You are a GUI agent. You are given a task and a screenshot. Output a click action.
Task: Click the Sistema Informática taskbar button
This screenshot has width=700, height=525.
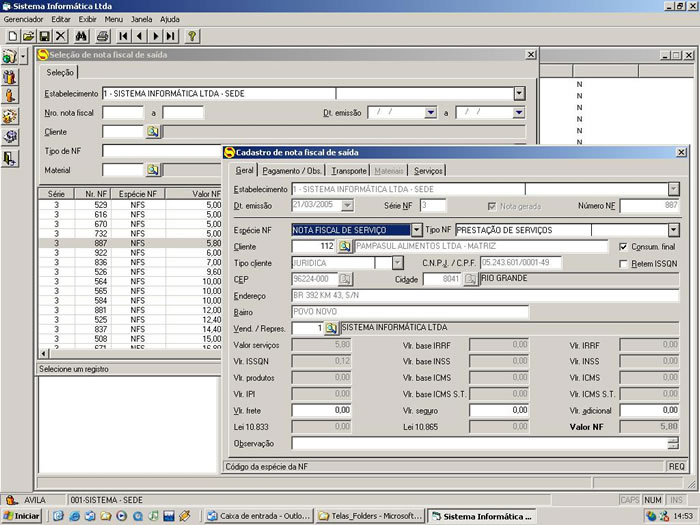pyautogui.click(x=482, y=516)
